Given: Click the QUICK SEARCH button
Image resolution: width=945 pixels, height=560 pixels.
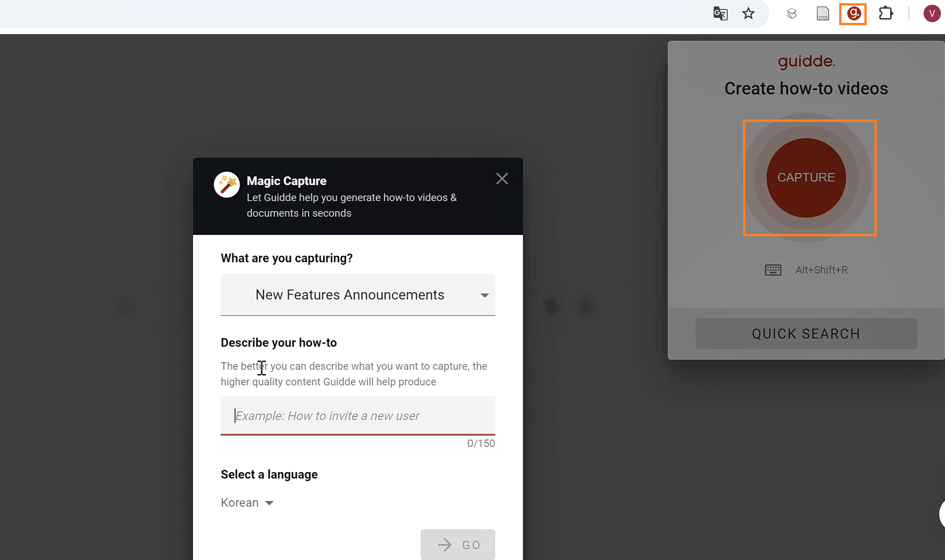Looking at the screenshot, I should [806, 334].
